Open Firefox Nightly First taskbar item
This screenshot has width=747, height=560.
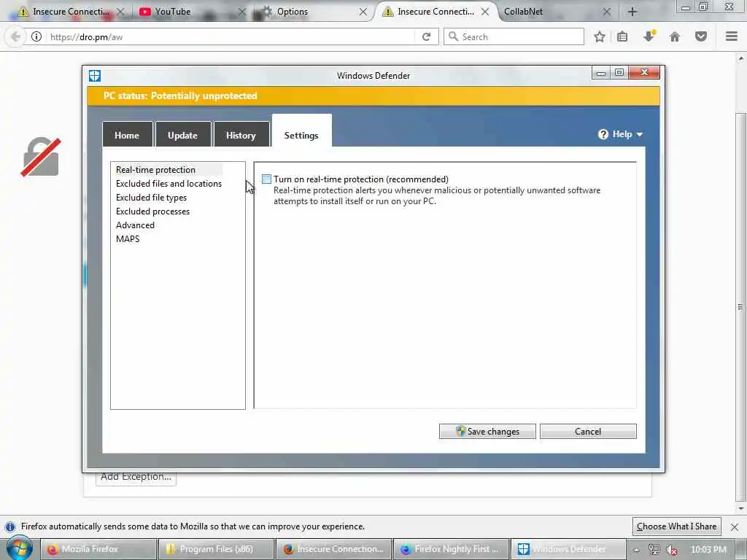(451, 549)
